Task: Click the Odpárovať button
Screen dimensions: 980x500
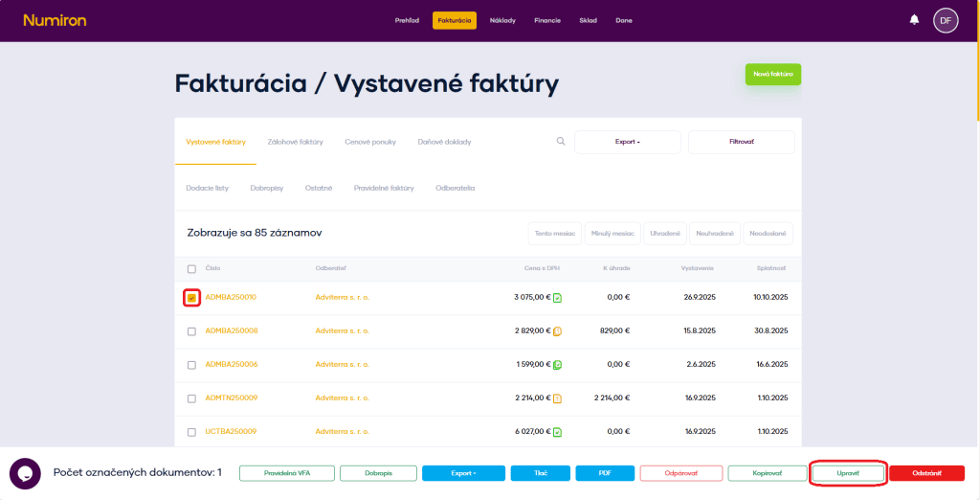Action: (x=681, y=474)
